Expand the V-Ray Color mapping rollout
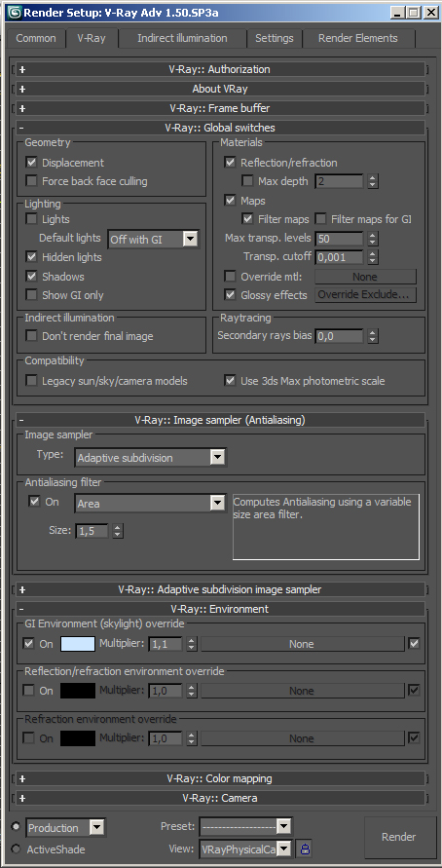The width and height of the screenshot is (442, 868). 220,778
